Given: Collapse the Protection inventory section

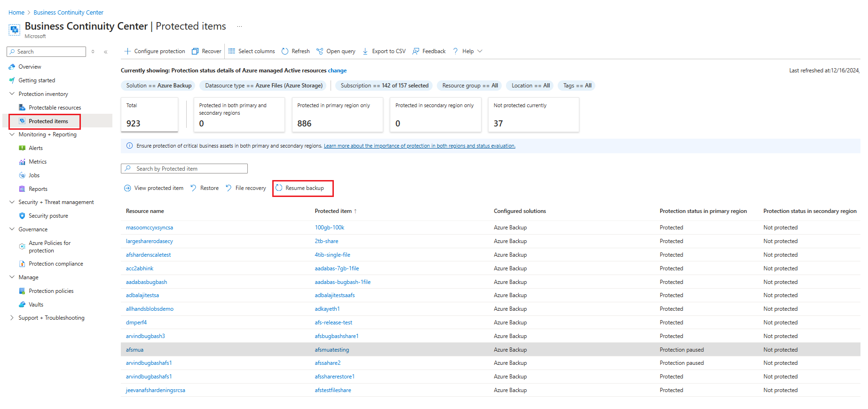Looking at the screenshot, I should (12, 94).
